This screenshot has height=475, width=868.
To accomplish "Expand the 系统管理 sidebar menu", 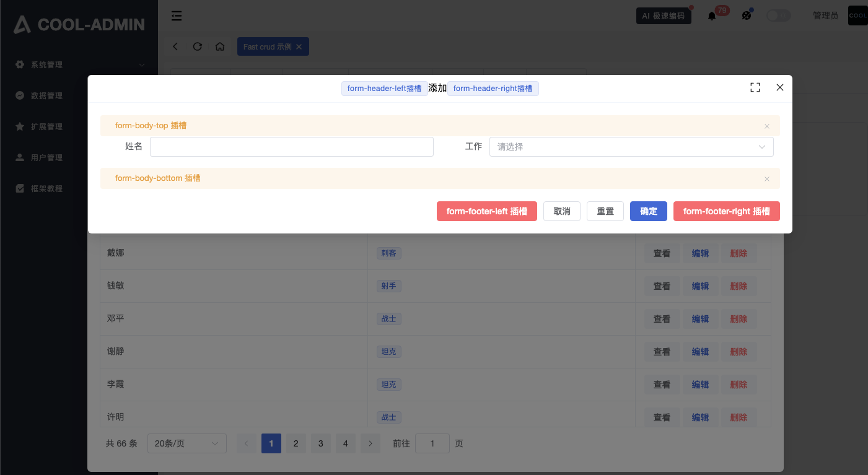I will click(79, 65).
